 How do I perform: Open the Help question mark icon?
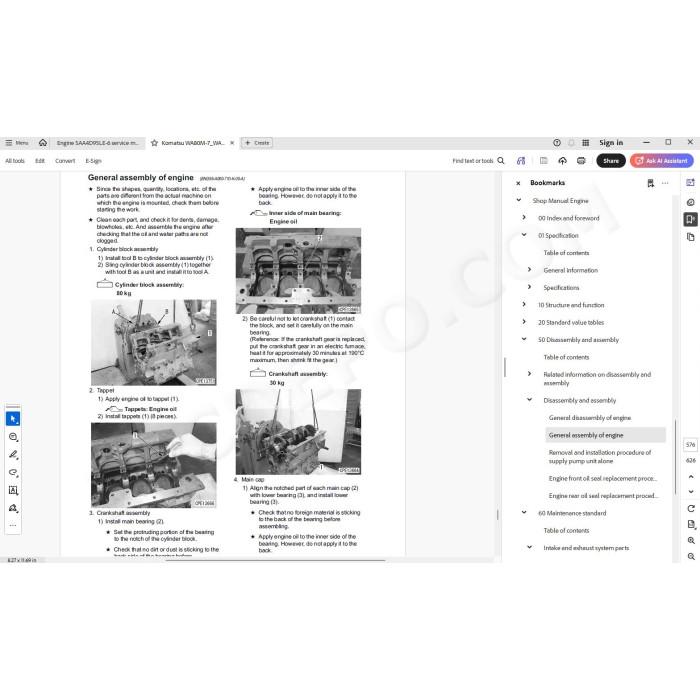point(557,143)
